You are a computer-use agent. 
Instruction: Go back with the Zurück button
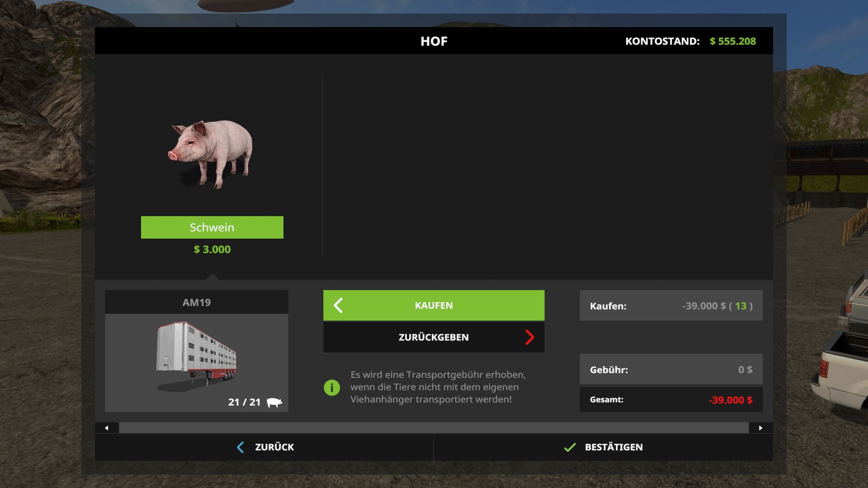tap(264, 447)
